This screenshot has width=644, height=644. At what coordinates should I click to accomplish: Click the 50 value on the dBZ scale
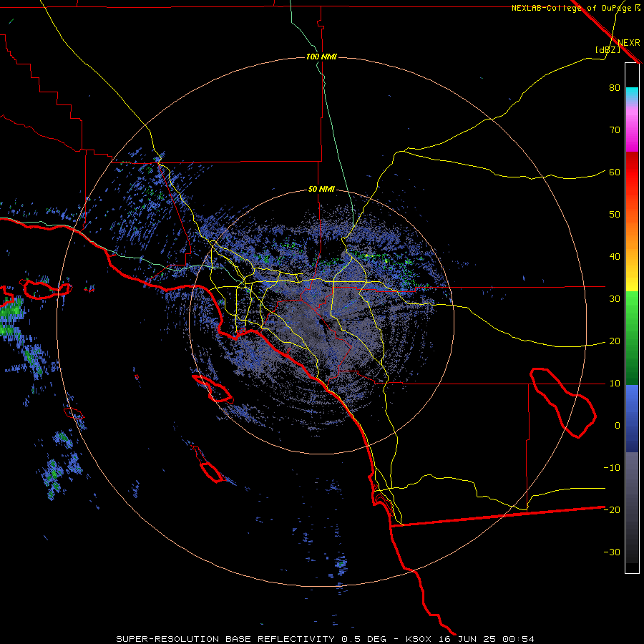click(x=615, y=215)
